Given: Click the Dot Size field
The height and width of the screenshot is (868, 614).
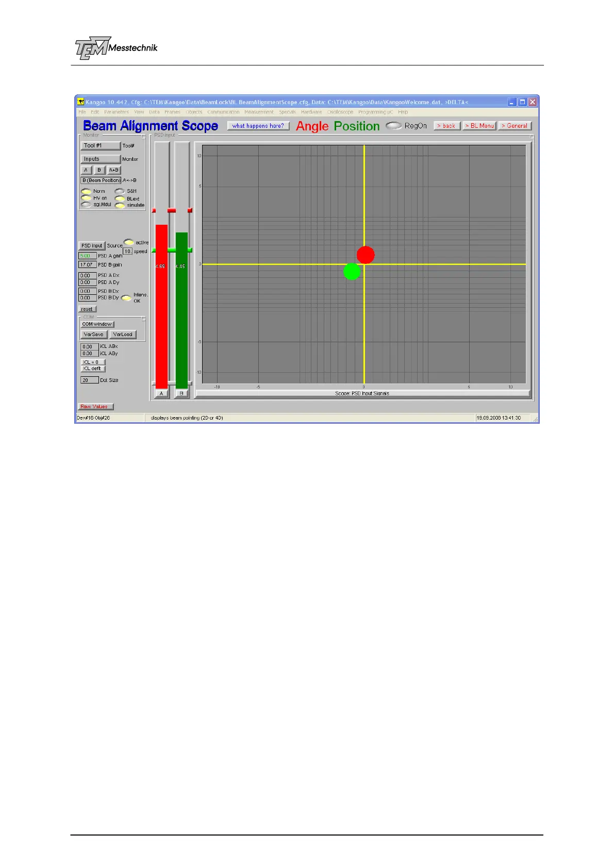Looking at the screenshot, I should pyautogui.click(x=89, y=380).
